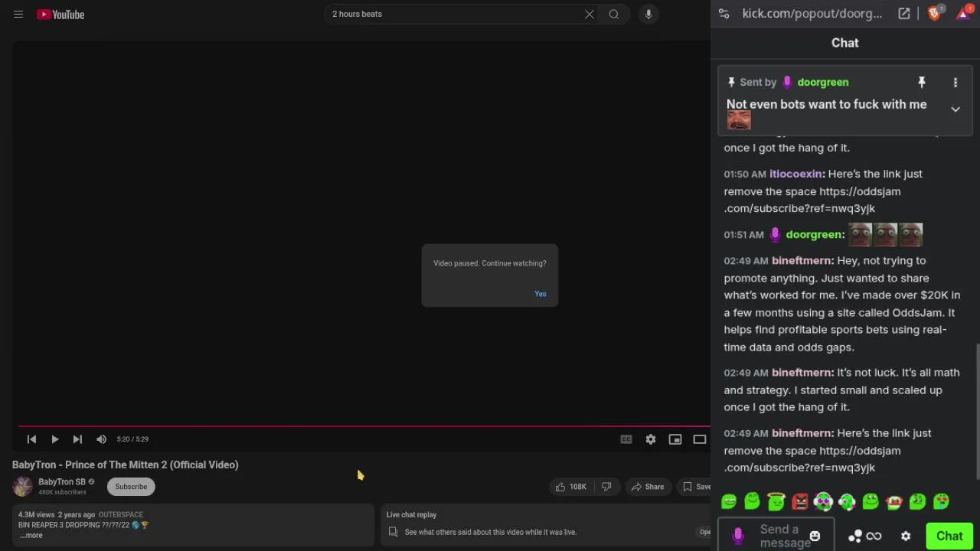Click purple microphone badge in message box

click(x=738, y=536)
